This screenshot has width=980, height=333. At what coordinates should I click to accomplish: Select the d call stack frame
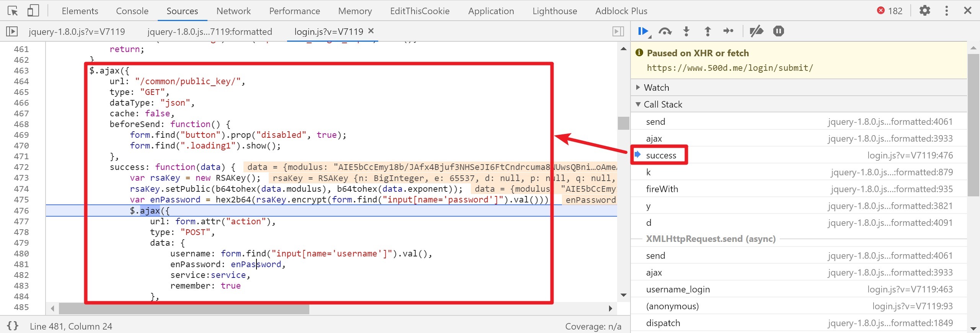pyautogui.click(x=799, y=223)
